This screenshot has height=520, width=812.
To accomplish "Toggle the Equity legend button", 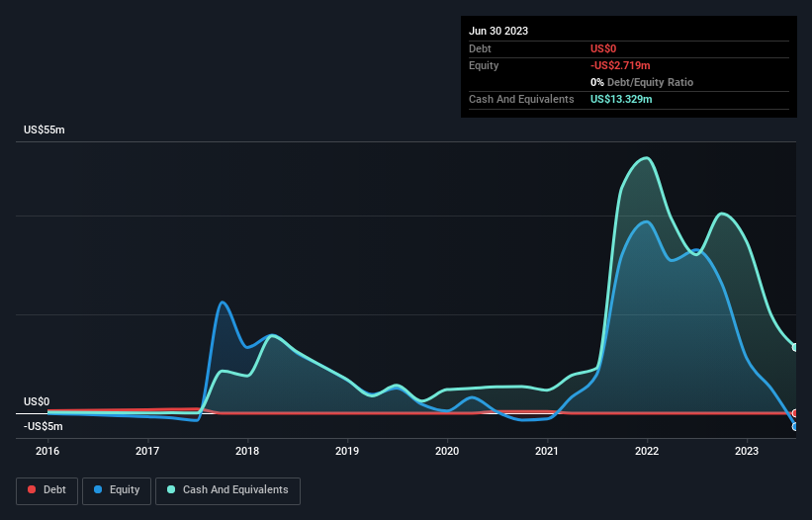I will [117, 490].
